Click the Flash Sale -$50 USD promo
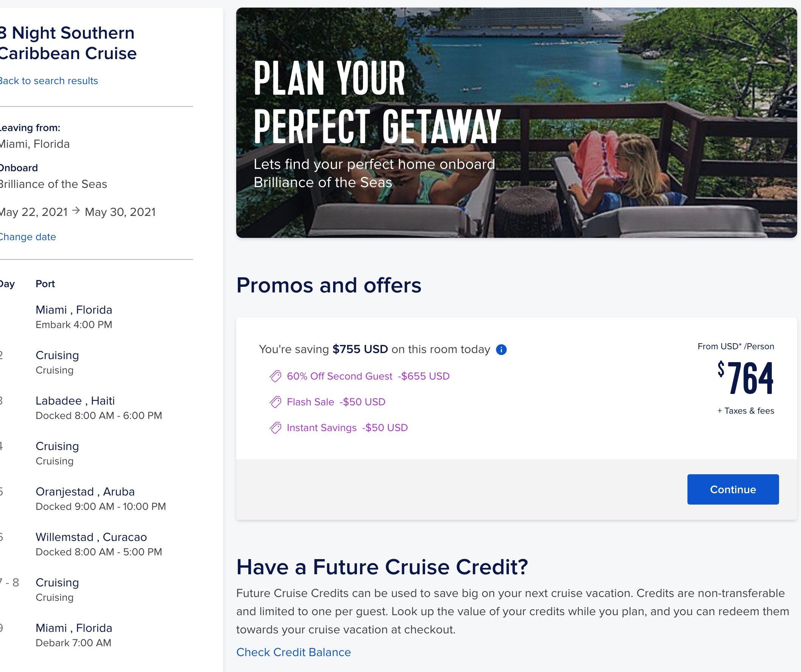The height and width of the screenshot is (672, 801). pos(336,402)
